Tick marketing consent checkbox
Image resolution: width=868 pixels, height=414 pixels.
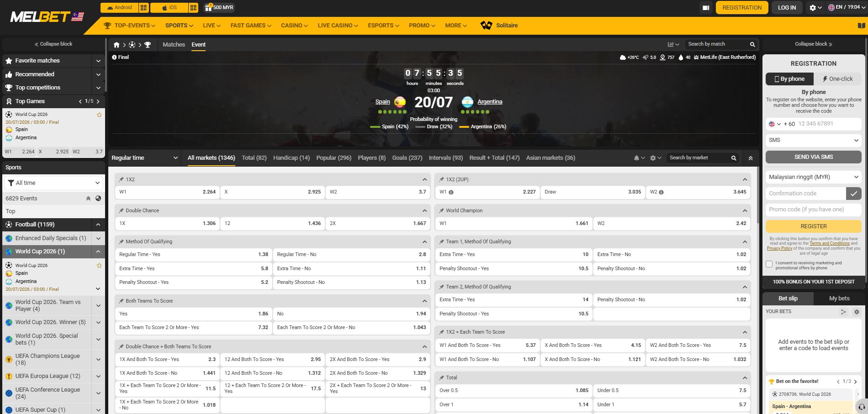(769, 264)
